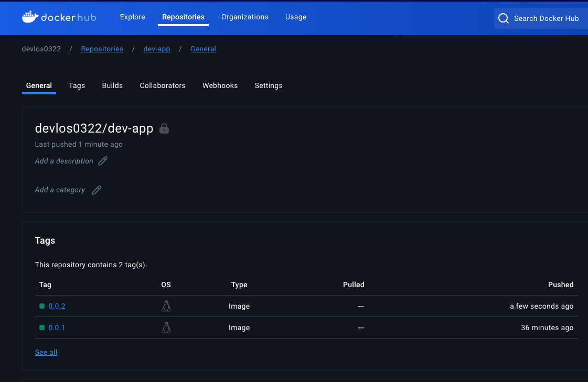Click the General breadcrumb link
588x382 pixels.
[x=203, y=49]
